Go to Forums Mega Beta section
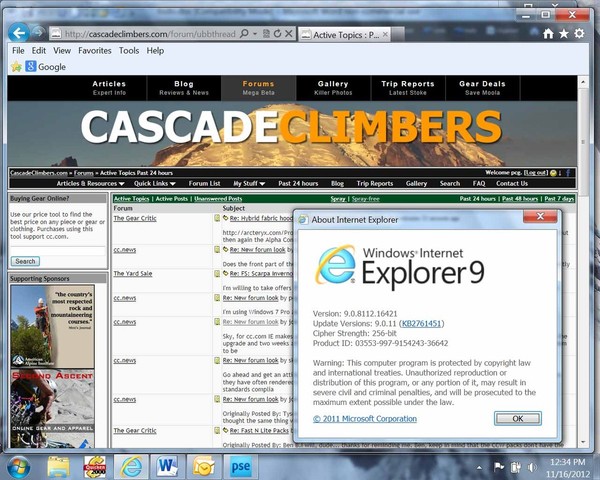 [258, 88]
